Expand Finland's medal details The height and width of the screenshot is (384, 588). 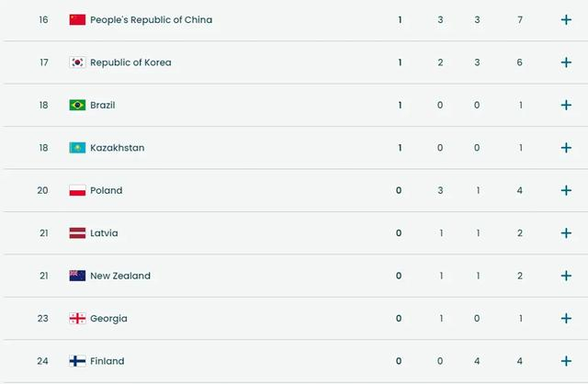pos(566,361)
